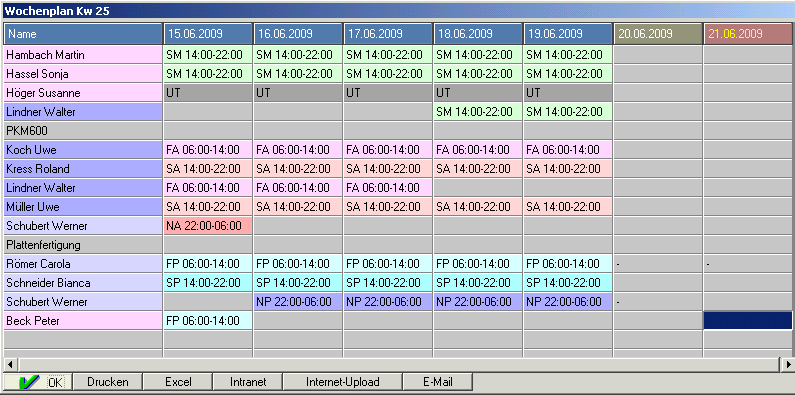
Task: Publish via the Intranet button
Action: 247,382
